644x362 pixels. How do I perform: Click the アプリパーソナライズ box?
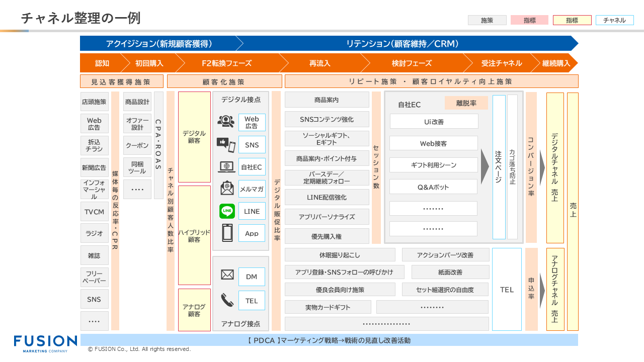(327, 217)
